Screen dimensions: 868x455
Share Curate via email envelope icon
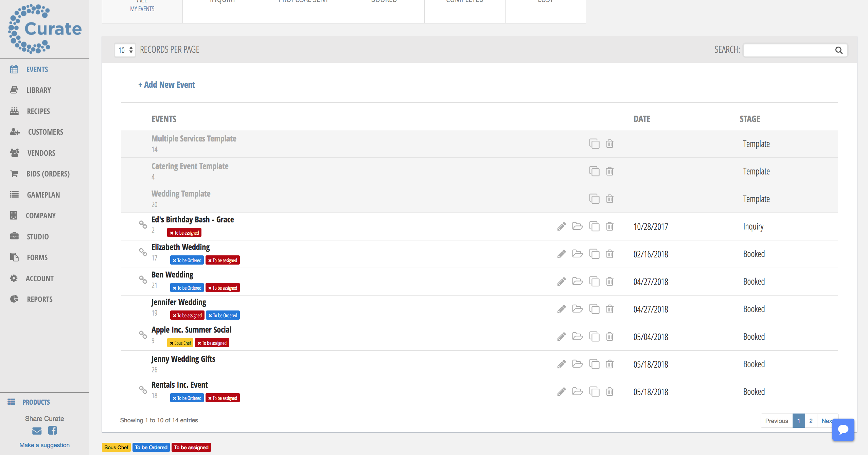pyautogui.click(x=37, y=431)
